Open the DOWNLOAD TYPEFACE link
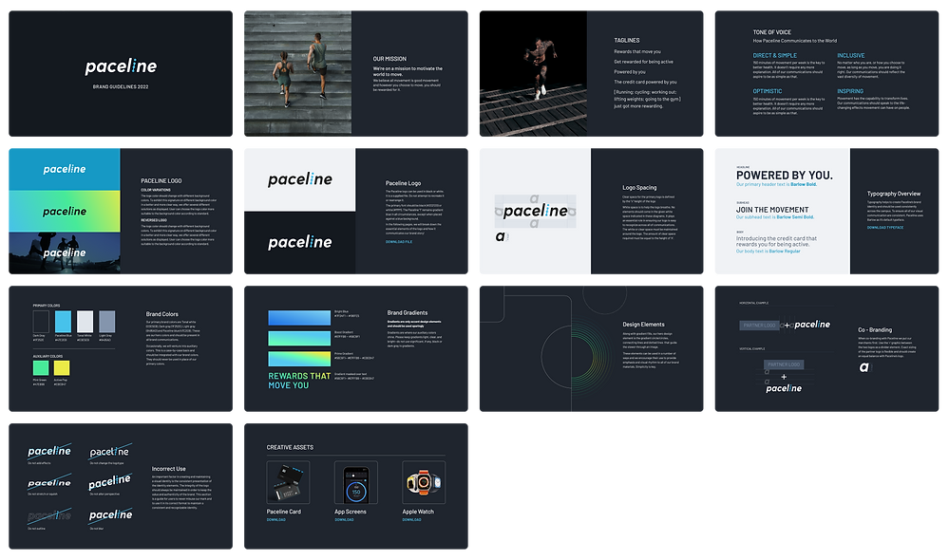This screenshot has height=560, width=949. 885,228
